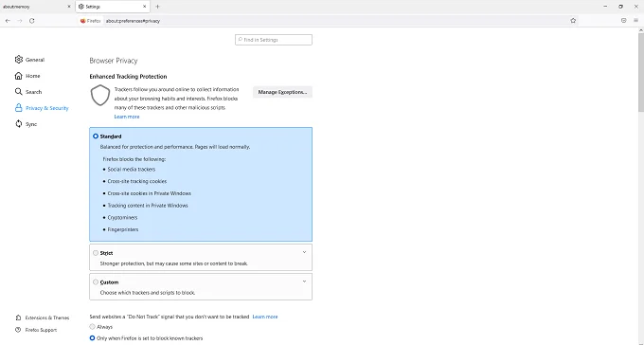Go back using the back arrow
644x345 pixels.
point(8,21)
